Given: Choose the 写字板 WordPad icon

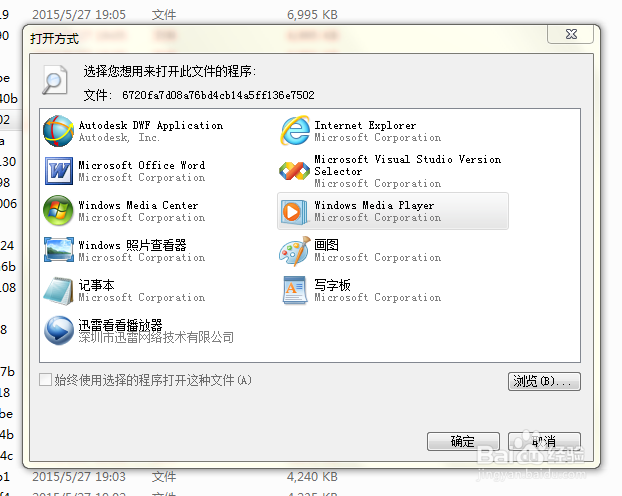Looking at the screenshot, I should click(x=295, y=290).
